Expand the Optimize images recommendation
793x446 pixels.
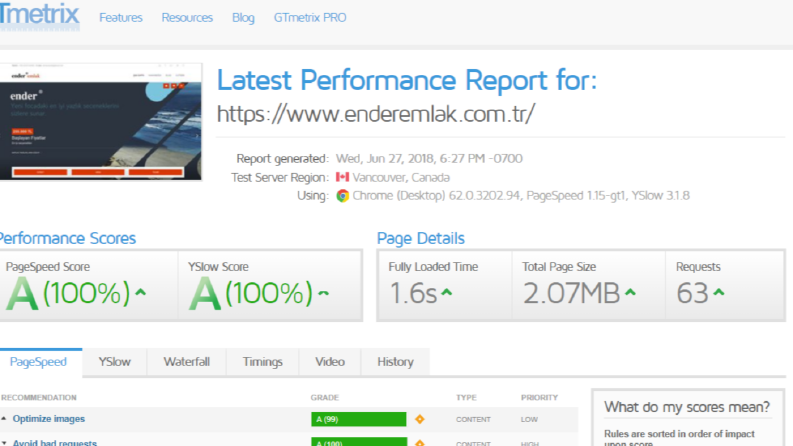(49, 419)
